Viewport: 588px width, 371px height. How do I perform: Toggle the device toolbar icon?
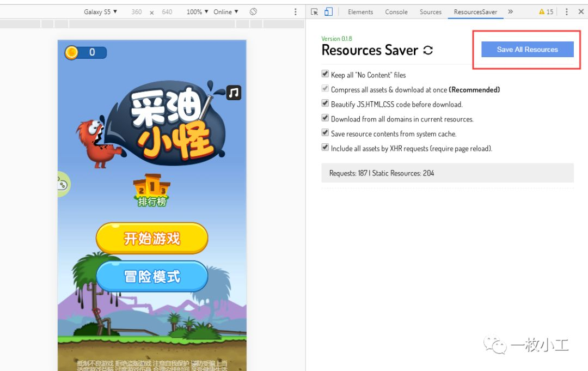point(328,12)
